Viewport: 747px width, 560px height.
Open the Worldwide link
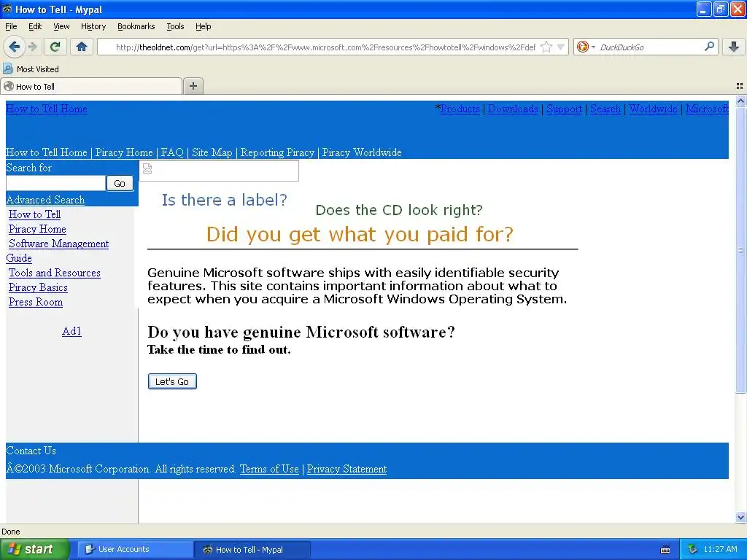click(x=653, y=109)
